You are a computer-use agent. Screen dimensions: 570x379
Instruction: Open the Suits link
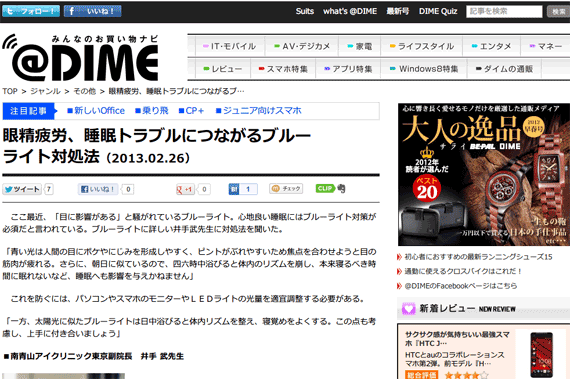[305, 11]
